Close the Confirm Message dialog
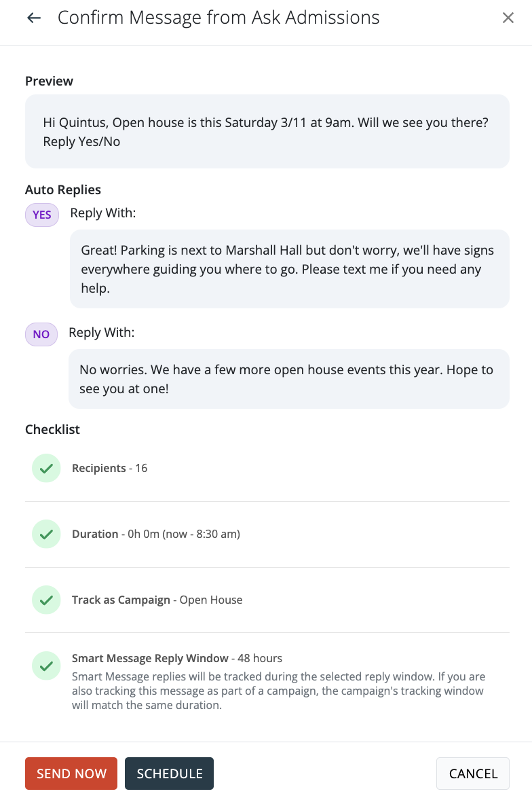Screen dimensions: 532x800 [508, 18]
